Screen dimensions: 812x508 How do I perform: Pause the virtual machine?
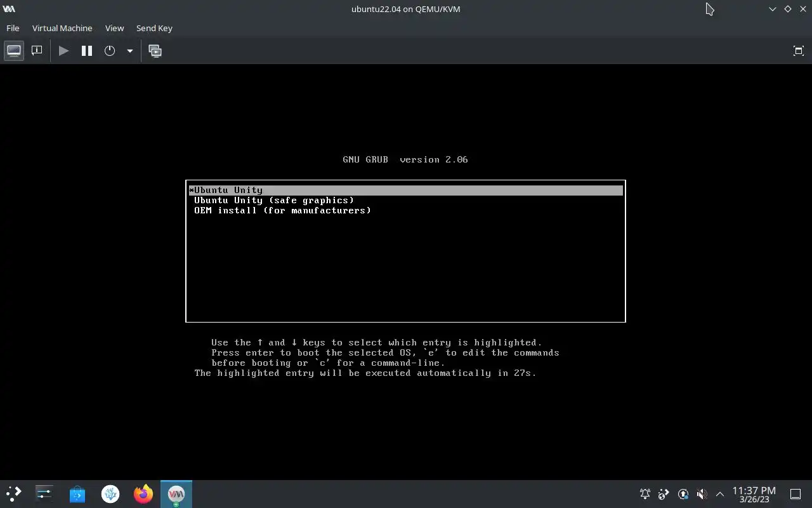87,51
